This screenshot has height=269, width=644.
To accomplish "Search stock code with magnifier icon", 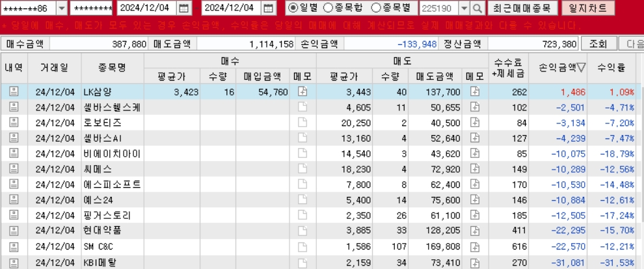I will 477,8.
